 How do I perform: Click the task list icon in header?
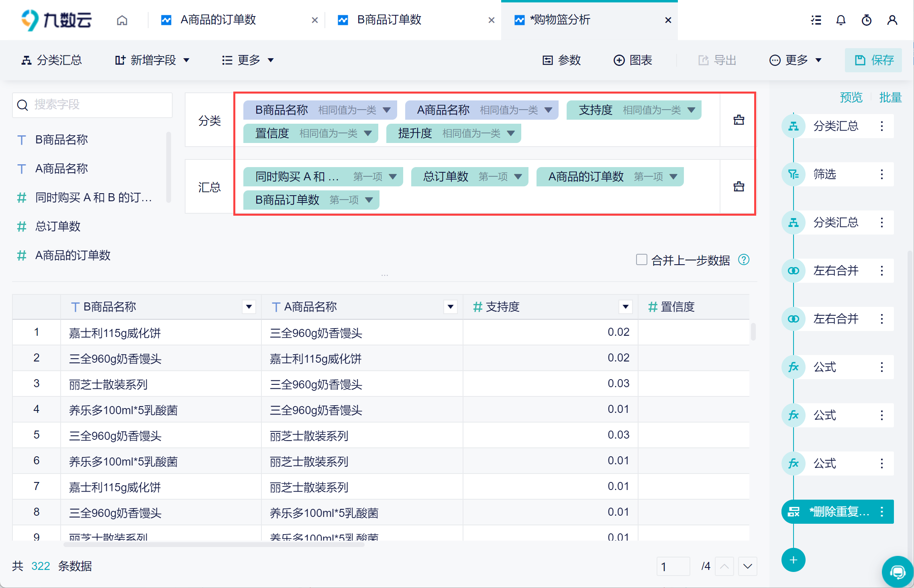[816, 20]
